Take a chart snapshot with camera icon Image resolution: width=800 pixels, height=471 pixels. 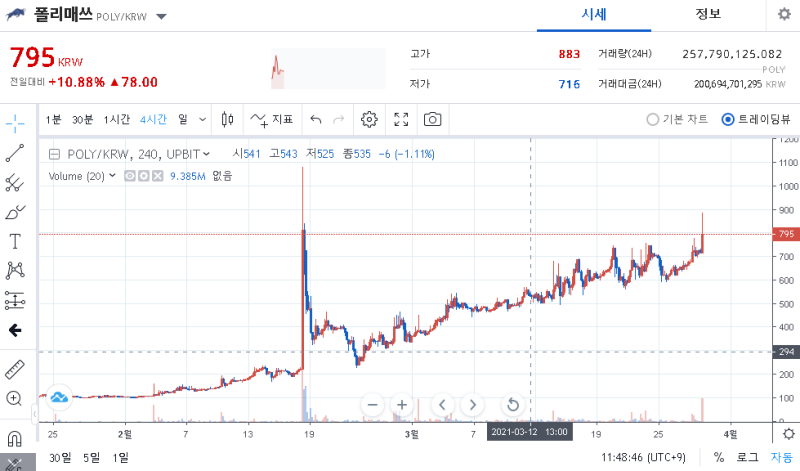click(x=433, y=119)
